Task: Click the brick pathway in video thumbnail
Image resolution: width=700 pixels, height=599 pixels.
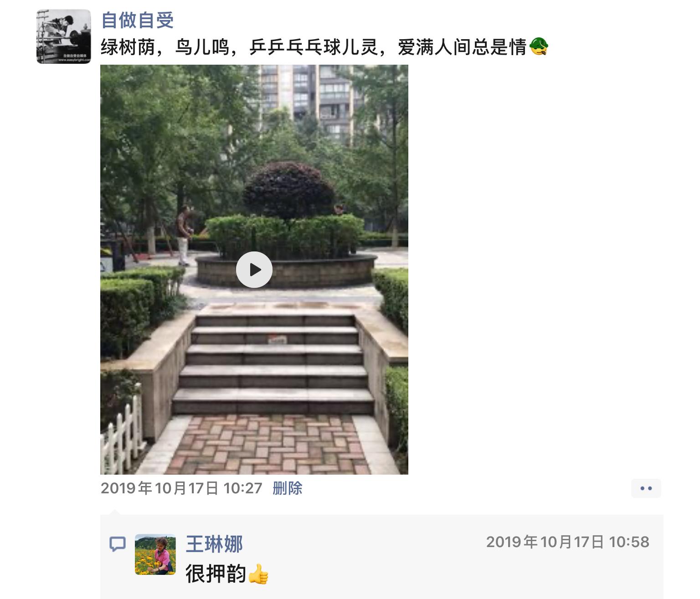Action: [269, 444]
